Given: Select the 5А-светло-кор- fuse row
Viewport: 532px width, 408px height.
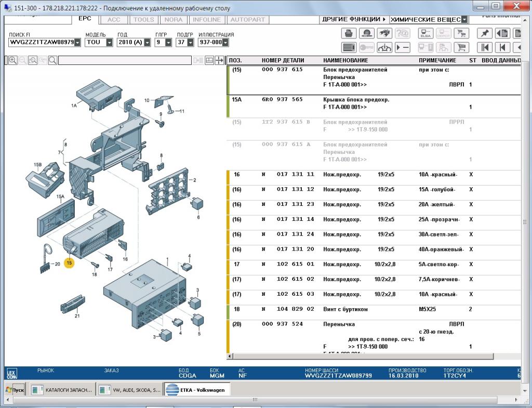Looking at the screenshot, I should tap(374, 267).
